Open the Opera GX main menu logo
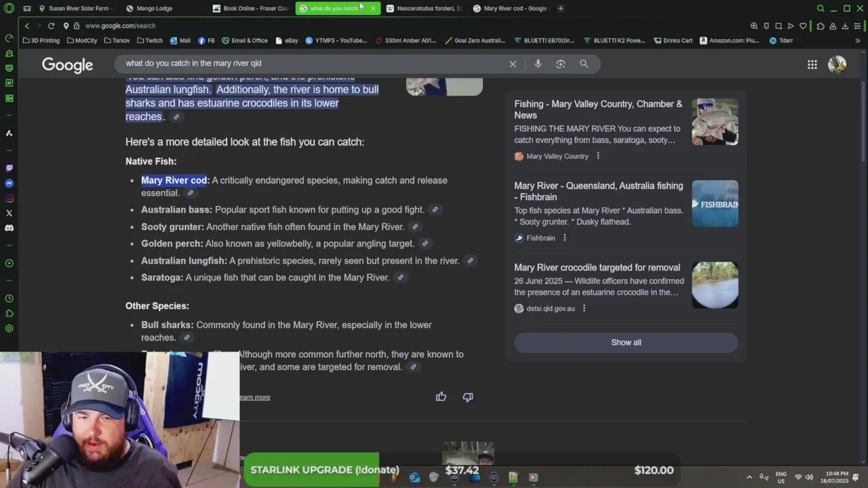868x488 pixels. 9,8
